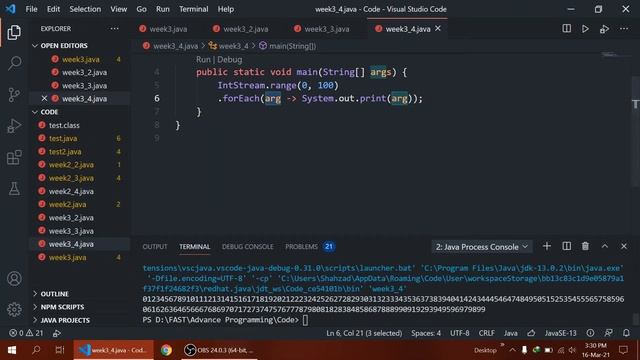Image resolution: width=640 pixels, height=360 pixels.
Task: Open the Selection menu
Action: click(85, 9)
